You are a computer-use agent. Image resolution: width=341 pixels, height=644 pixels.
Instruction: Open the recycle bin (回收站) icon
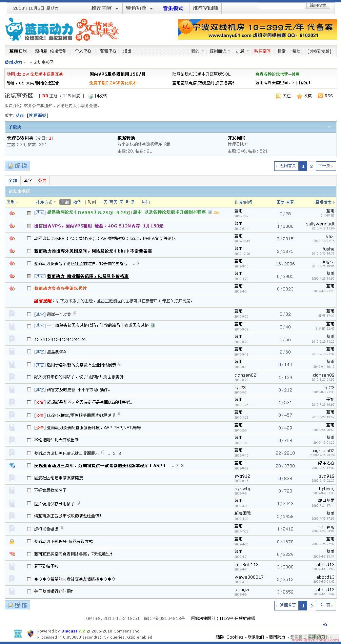pos(91,96)
